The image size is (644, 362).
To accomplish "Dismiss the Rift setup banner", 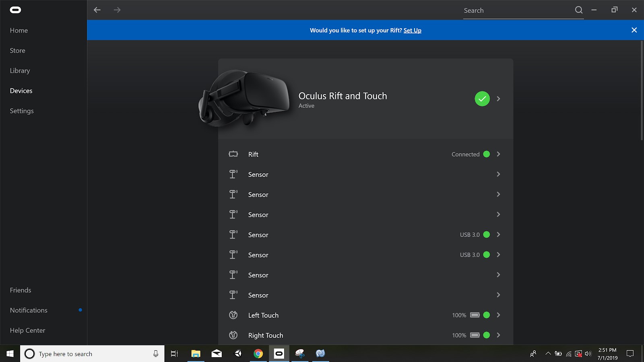I will (x=634, y=30).
